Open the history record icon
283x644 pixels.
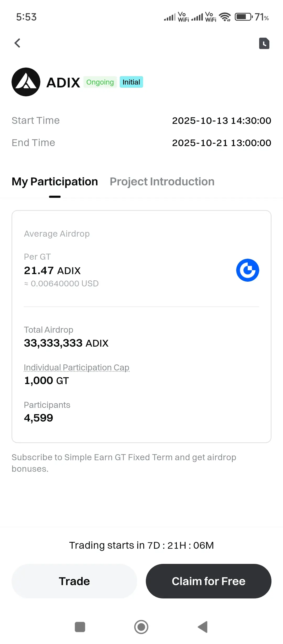(264, 43)
